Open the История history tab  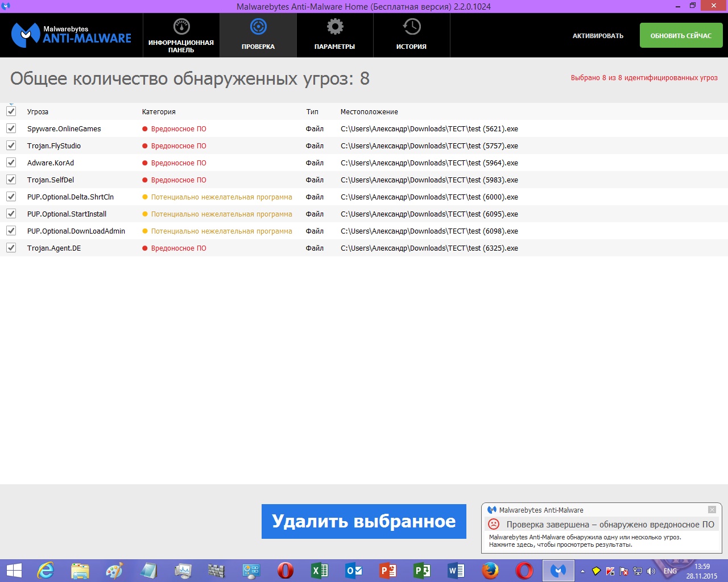tap(411, 35)
